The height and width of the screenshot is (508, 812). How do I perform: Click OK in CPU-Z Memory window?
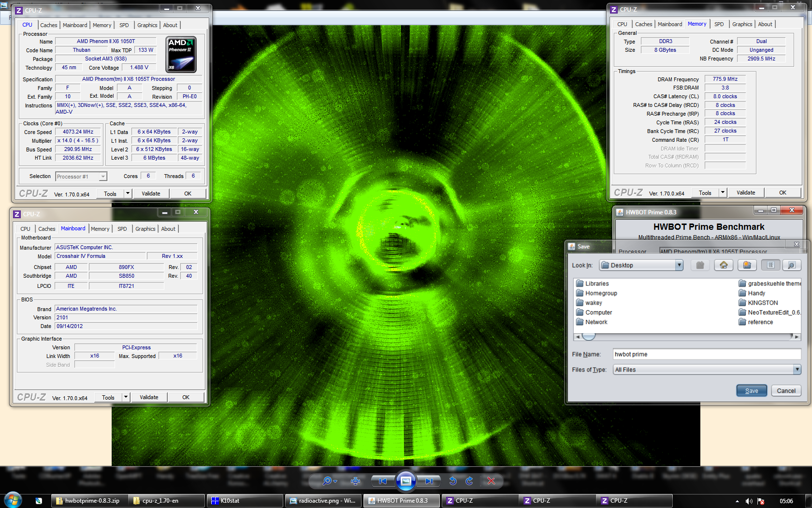(783, 193)
